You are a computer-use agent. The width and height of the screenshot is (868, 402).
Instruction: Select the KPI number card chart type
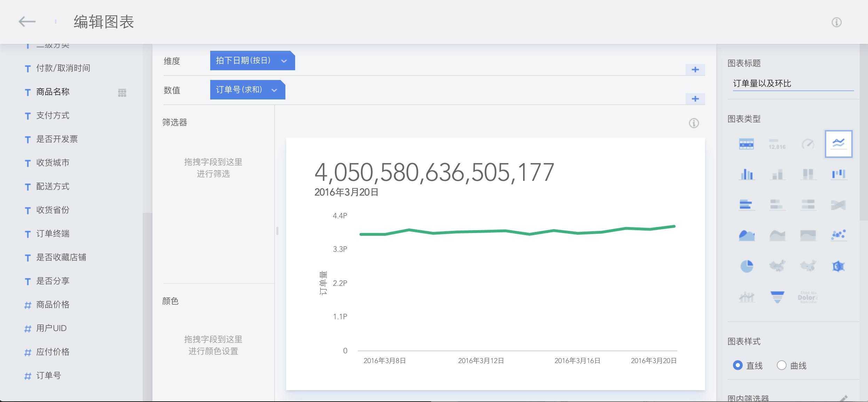[x=777, y=144]
